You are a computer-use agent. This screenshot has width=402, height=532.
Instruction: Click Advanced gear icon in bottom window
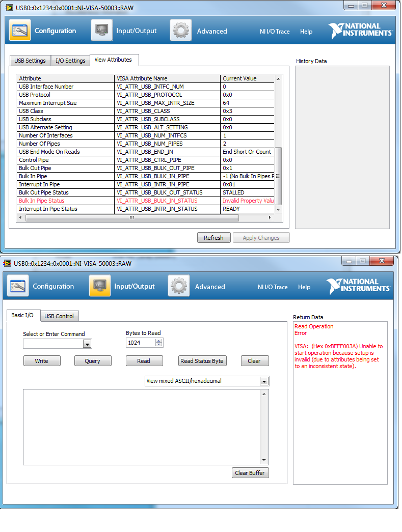[x=179, y=286]
